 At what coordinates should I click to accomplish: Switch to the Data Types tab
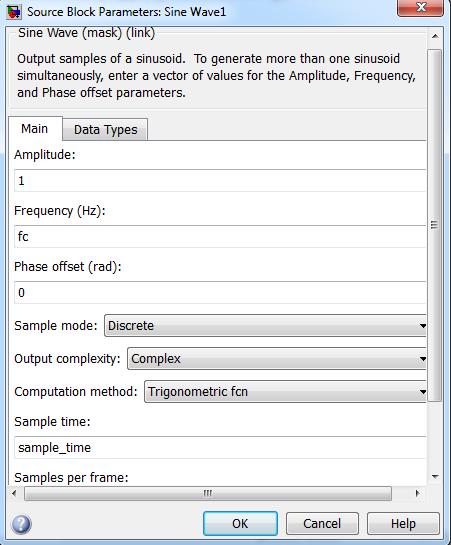point(105,130)
